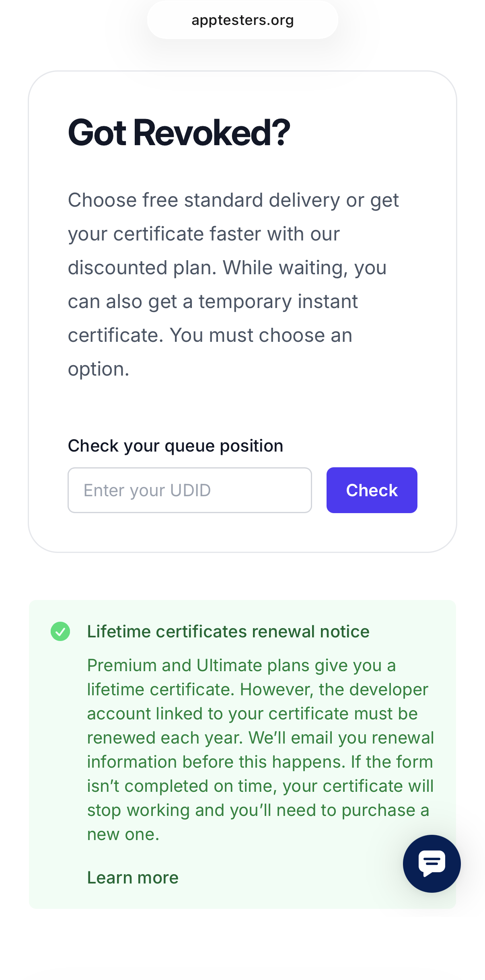Open the live chat bubble icon
Image resolution: width=485 pixels, height=980 pixels.
pyautogui.click(x=432, y=863)
